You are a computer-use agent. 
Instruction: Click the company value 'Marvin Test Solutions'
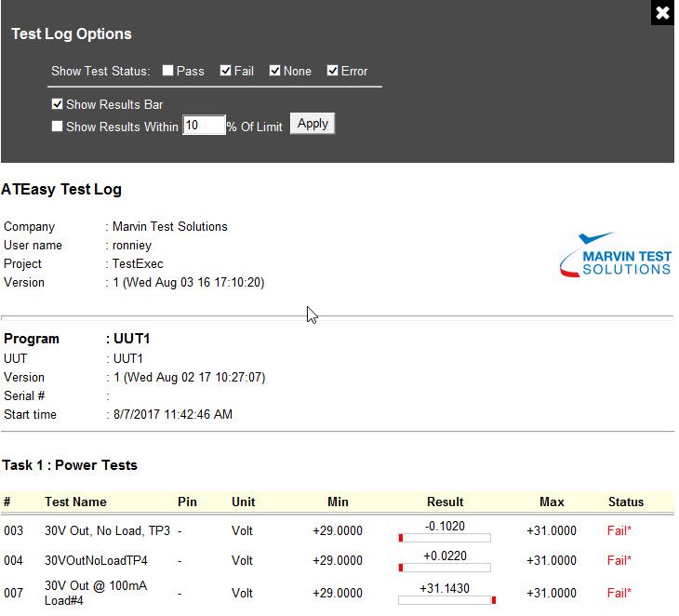[x=169, y=226]
